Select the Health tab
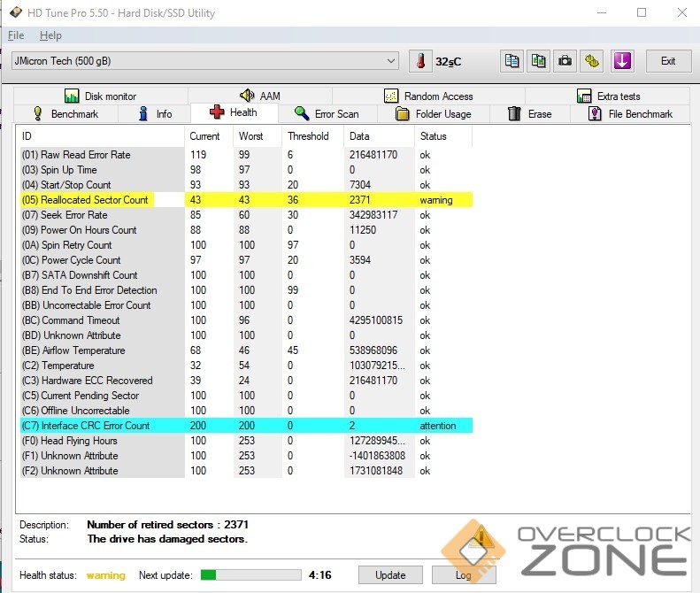The width and height of the screenshot is (700, 593). (x=234, y=112)
